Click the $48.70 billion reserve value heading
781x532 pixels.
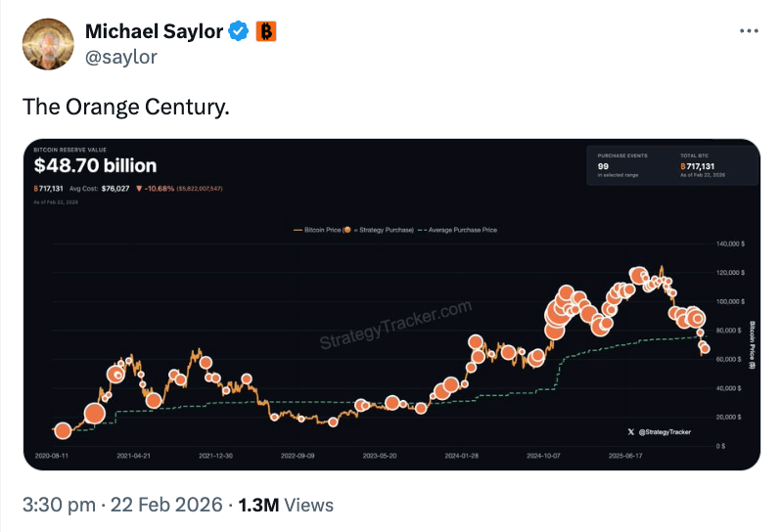click(x=95, y=166)
